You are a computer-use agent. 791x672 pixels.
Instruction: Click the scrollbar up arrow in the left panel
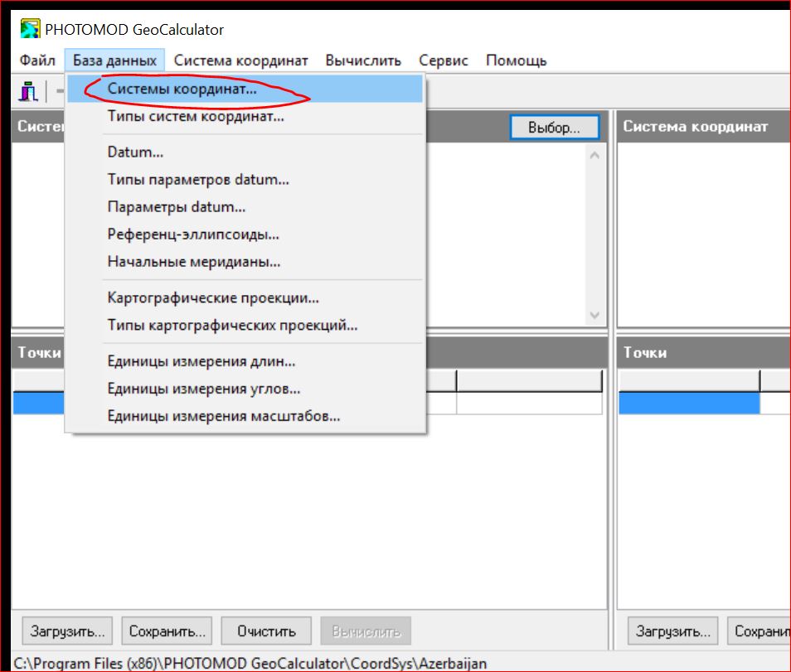pyautogui.click(x=593, y=153)
